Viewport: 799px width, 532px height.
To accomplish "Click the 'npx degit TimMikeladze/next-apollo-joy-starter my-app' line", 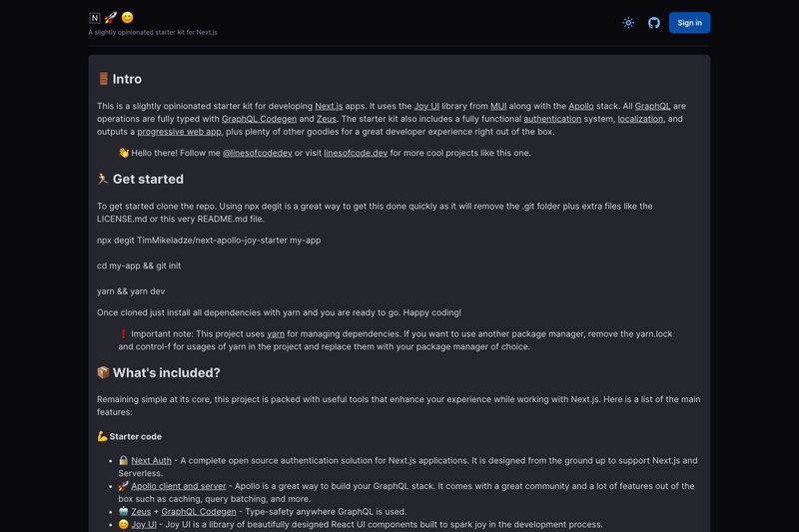I will point(209,241).
